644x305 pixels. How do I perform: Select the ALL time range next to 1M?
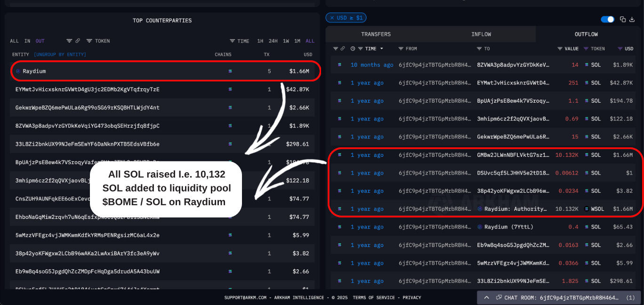(310, 41)
